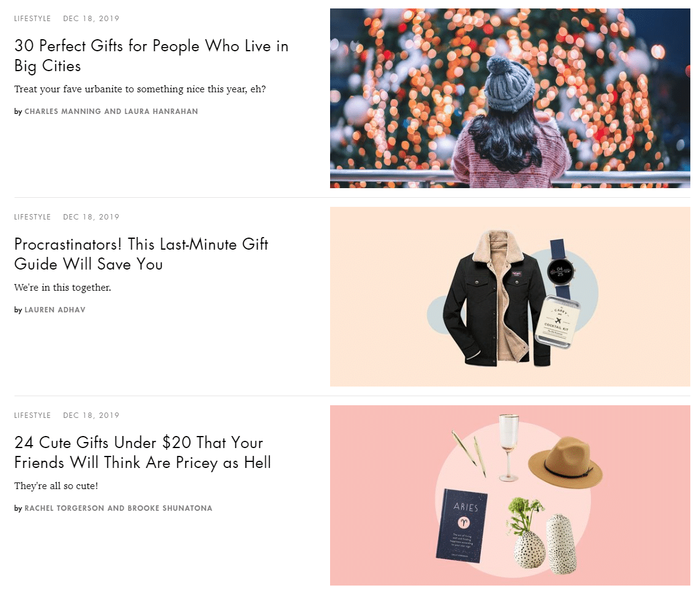The height and width of the screenshot is (594, 700).
Task: Click the first article's DEC 18, 2019 date
Action: [91, 18]
